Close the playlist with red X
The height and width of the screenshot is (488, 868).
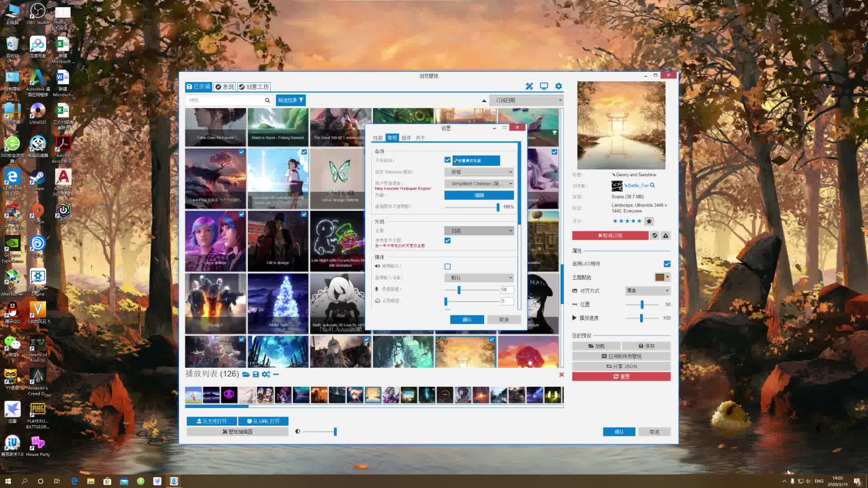pyautogui.click(x=561, y=375)
